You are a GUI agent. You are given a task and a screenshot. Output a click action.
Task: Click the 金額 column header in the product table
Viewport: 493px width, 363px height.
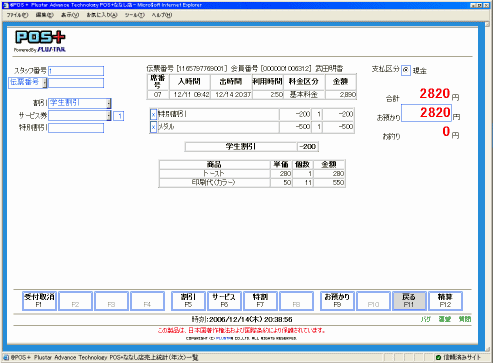click(x=329, y=164)
